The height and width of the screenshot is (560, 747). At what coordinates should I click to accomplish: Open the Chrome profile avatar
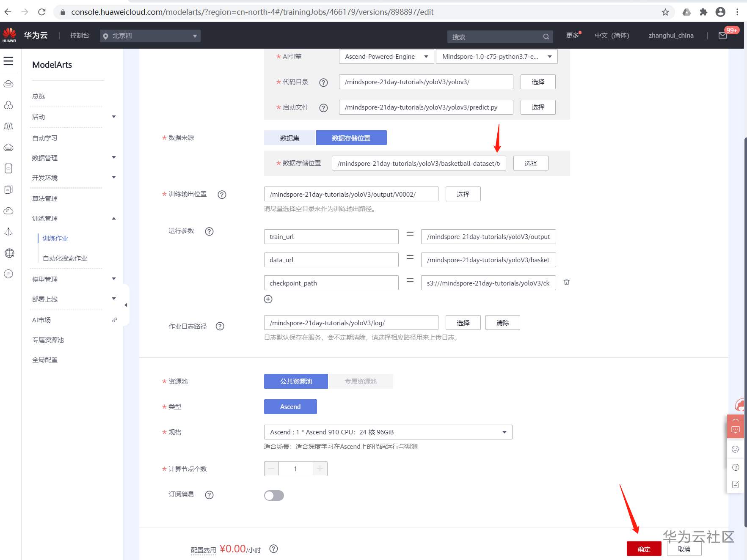720,12
